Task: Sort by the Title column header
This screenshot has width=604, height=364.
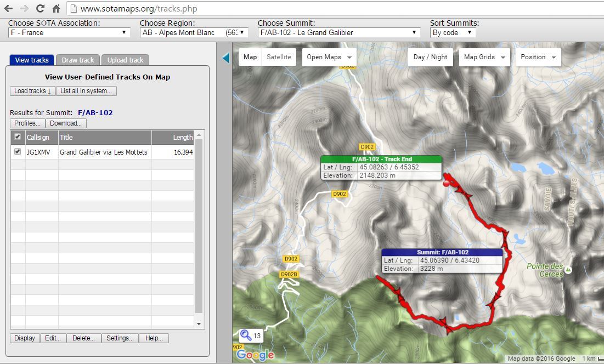Action: [x=105, y=138]
